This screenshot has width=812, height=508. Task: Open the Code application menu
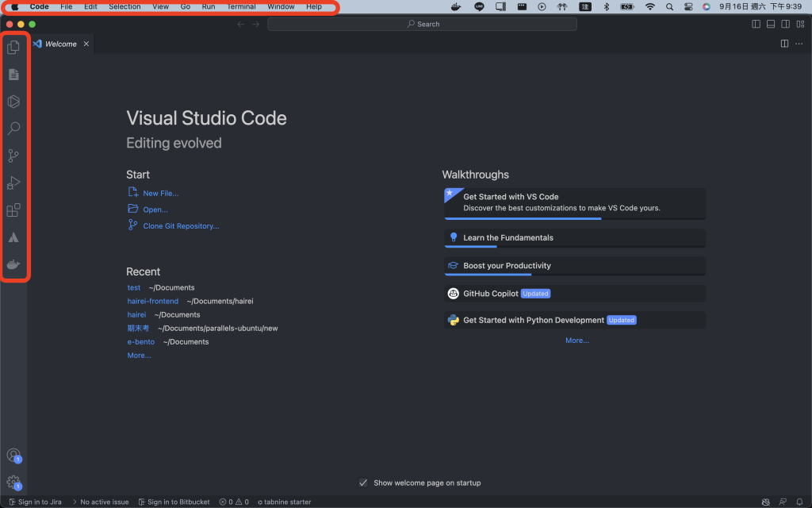[x=40, y=6]
